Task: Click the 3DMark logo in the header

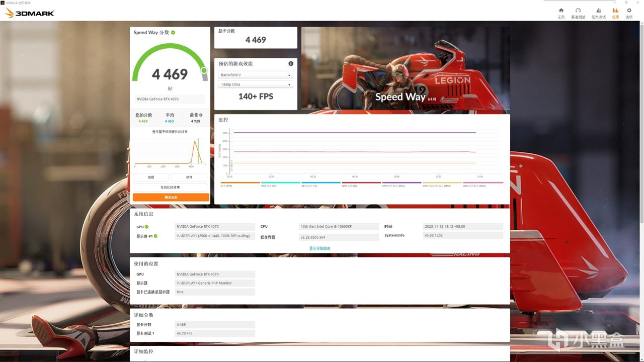Action: click(30, 13)
